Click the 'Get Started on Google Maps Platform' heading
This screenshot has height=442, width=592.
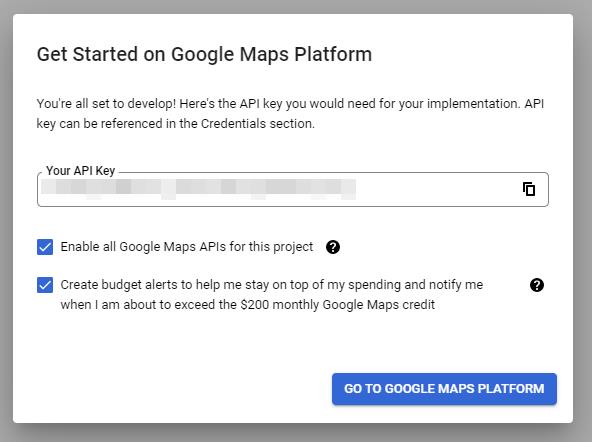(x=204, y=54)
